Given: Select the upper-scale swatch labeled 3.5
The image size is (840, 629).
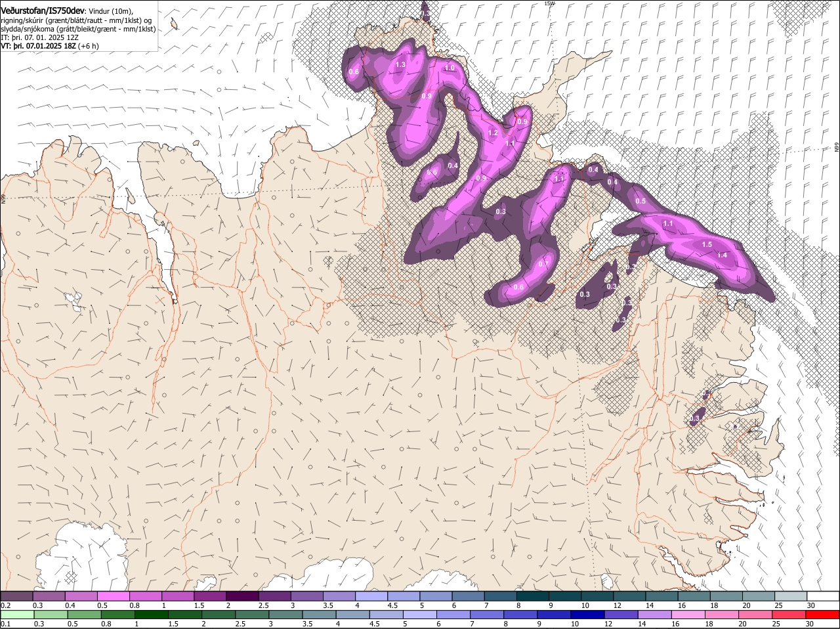Looking at the screenshot, I should pyautogui.click(x=338, y=596).
